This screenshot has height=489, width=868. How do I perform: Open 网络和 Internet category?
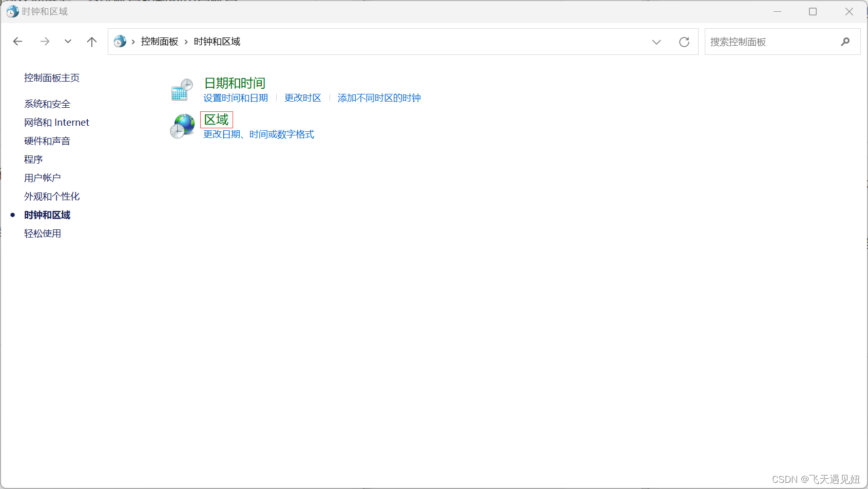pyautogui.click(x=56, y=123)
